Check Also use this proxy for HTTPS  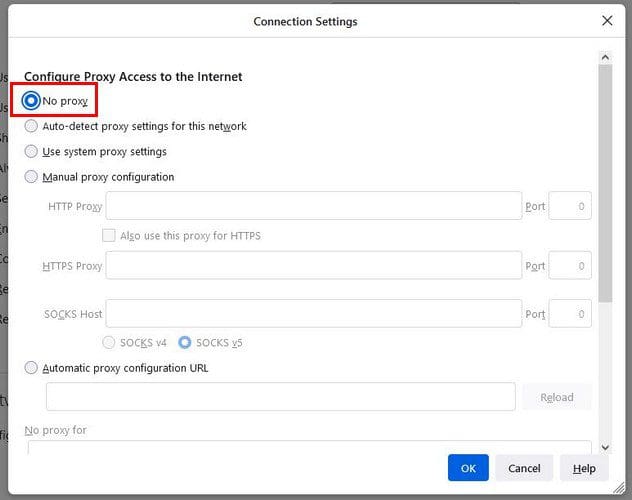[109, 235]
